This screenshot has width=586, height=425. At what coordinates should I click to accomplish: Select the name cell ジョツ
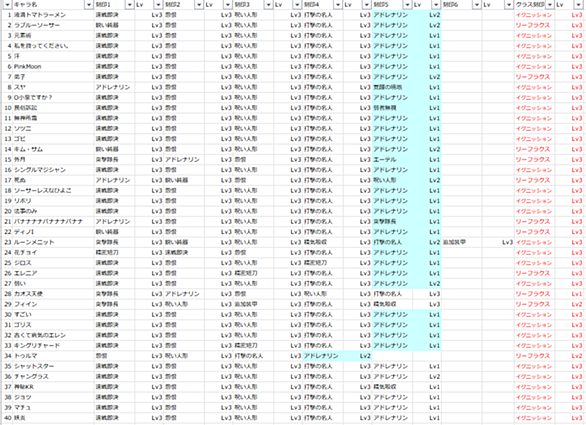[53, 397]
